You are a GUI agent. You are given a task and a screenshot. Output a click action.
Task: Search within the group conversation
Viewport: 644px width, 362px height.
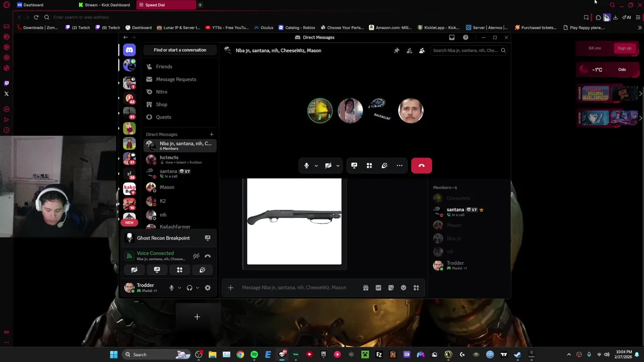(x=469, y=50)
